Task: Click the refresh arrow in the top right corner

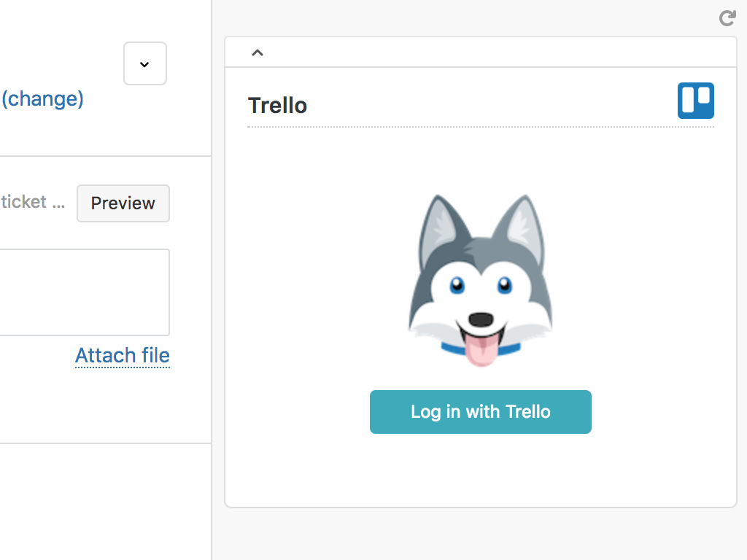Action: point(727,18)
